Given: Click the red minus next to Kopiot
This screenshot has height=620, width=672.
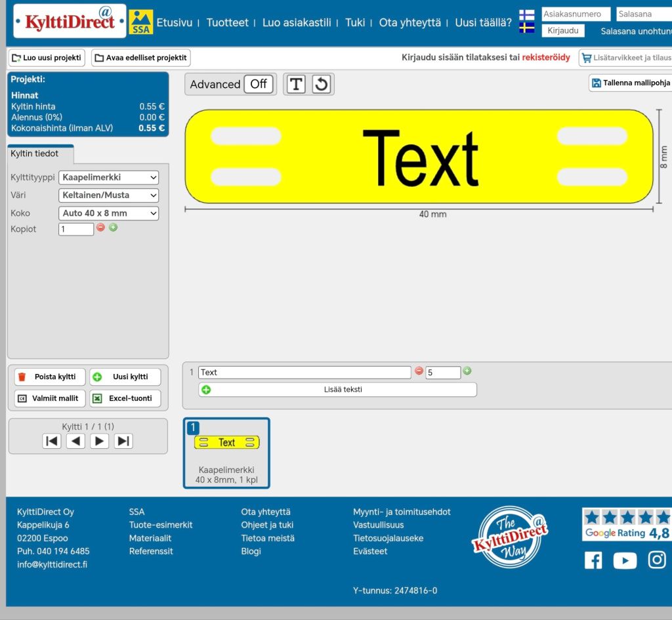Looking at the screenshot, I should tap(100, 228).
